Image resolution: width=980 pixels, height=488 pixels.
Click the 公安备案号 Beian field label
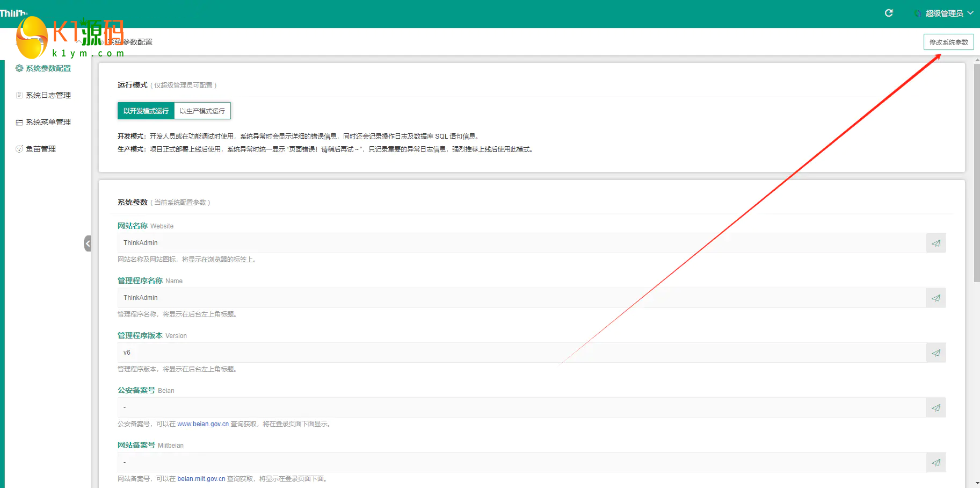coord(146,390)
